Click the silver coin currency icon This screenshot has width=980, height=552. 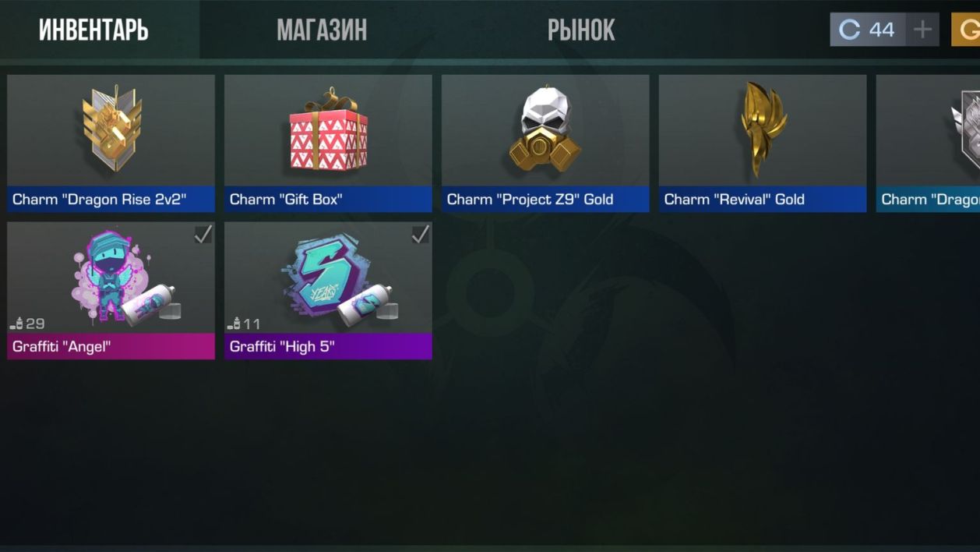(849, 30)
